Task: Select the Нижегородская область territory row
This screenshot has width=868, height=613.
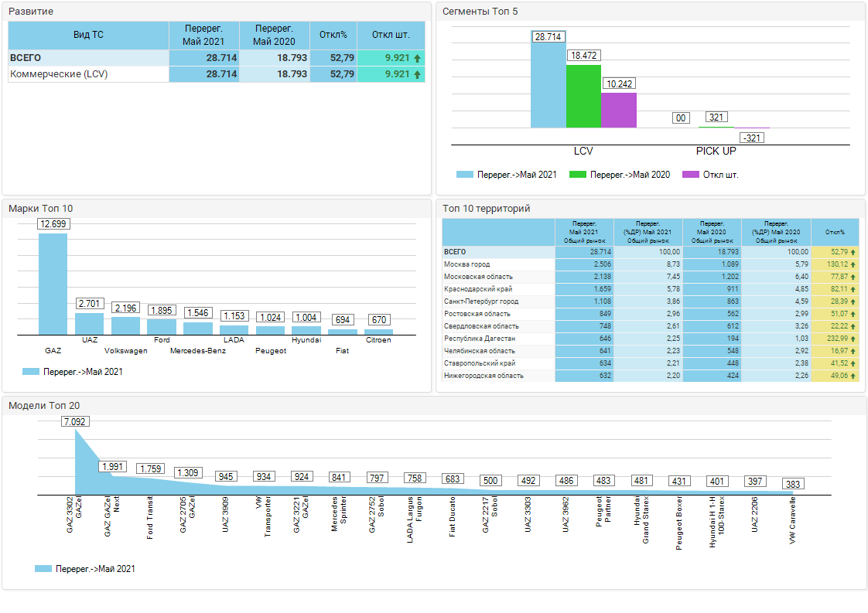Action: (x=484, y=376)
